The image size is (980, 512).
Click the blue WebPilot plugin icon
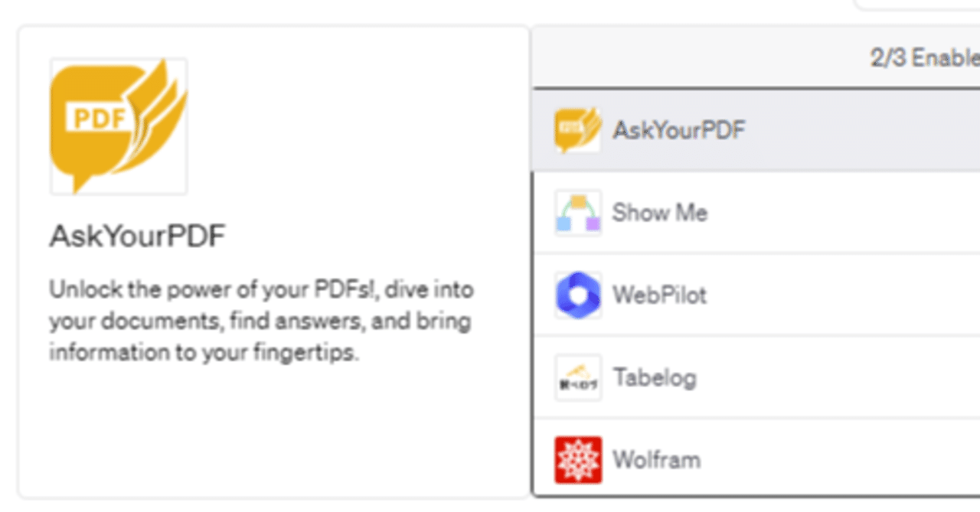coord(578,295)
